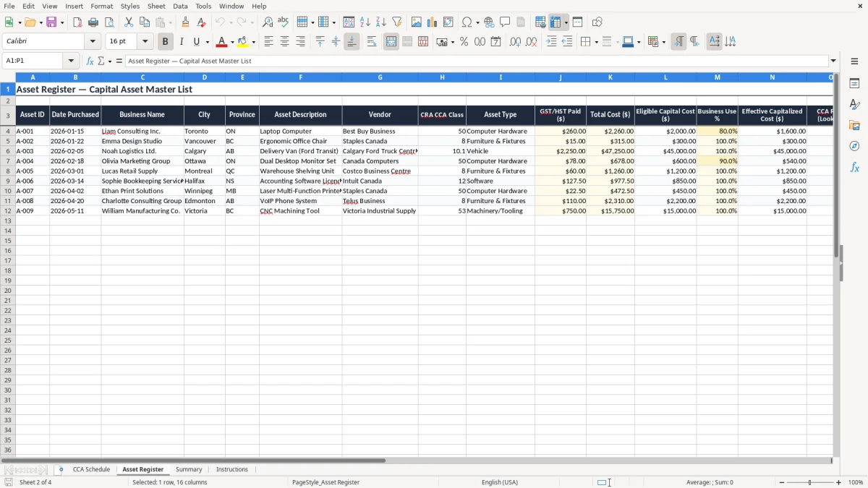The image size is (868, 488).
Task: Open sidebar Navigator compass icon
Action: point(854,146)
